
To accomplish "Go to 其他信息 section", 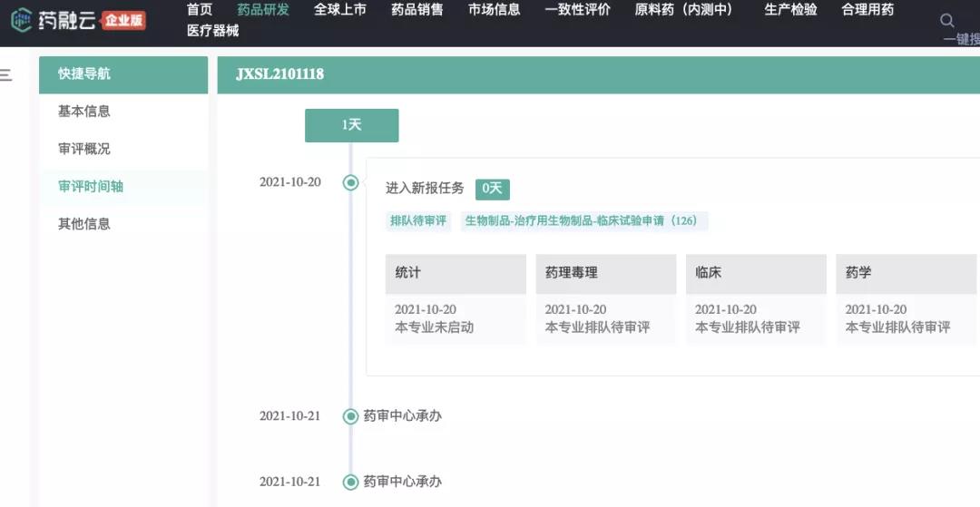I will 83,223.
